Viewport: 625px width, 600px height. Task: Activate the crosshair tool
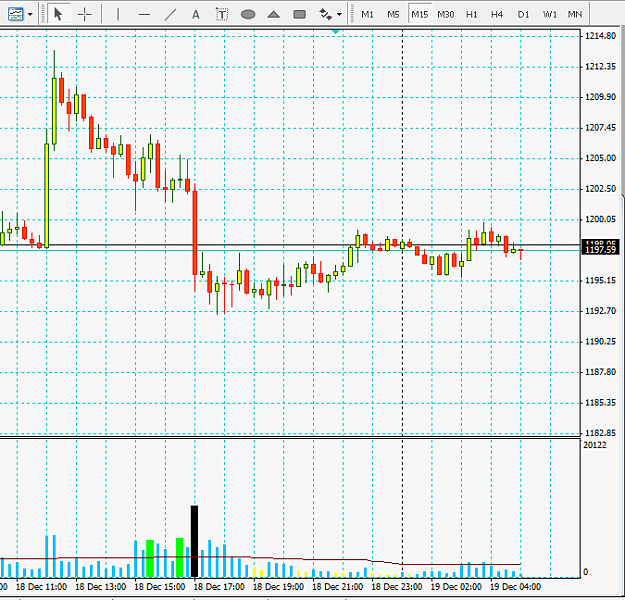coord(85,15)
